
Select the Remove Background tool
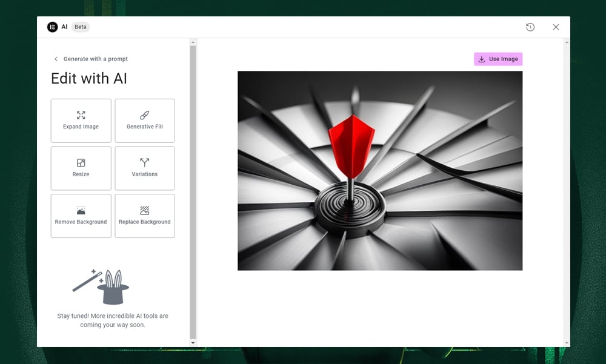(81, 216)
